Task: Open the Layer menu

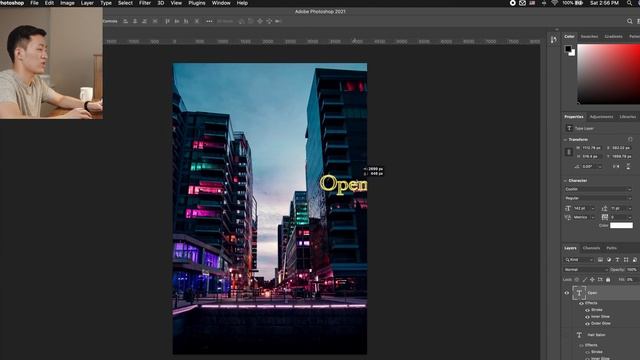Action: (x=87, y=3)
